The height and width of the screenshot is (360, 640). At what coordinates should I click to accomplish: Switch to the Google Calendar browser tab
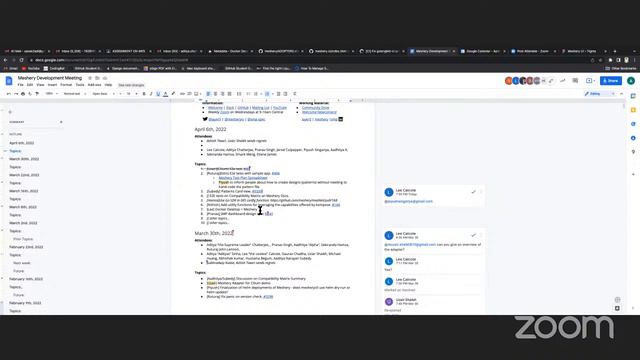click(x=482, y=51)
